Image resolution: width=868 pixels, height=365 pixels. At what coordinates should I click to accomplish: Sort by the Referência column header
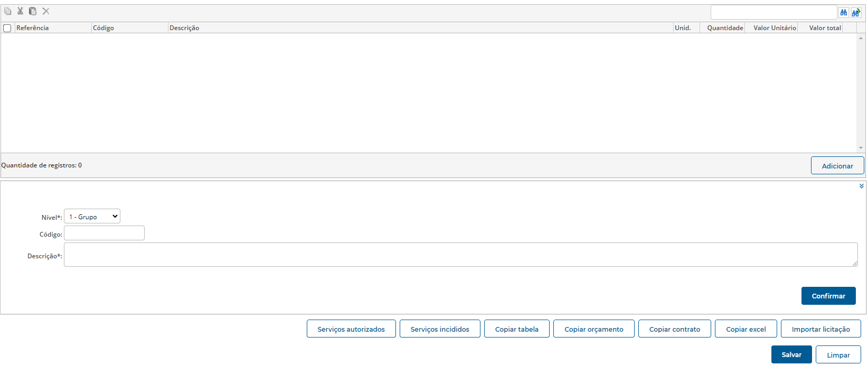[33, 28]
